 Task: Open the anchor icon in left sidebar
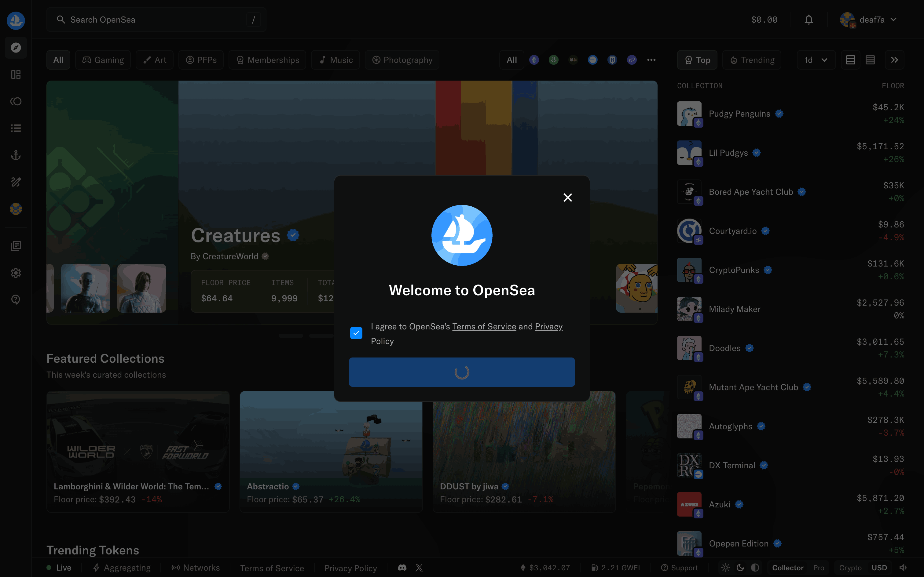pos(16,155)
